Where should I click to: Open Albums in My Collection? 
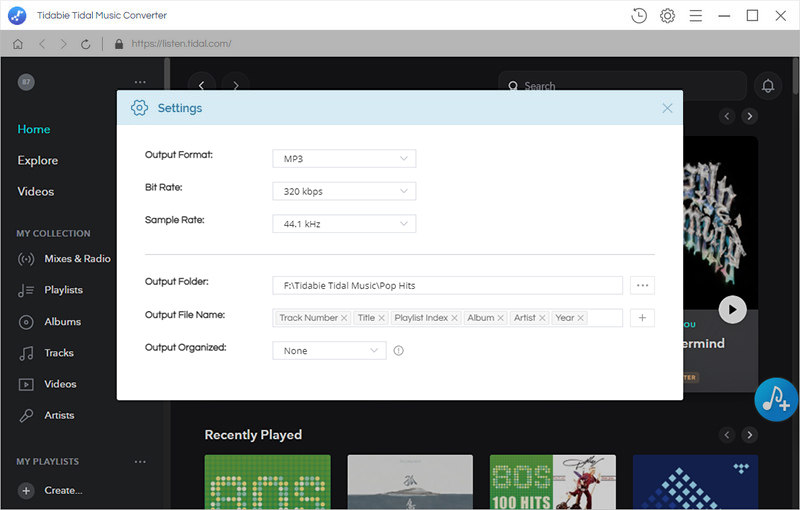tap(62, 322)
